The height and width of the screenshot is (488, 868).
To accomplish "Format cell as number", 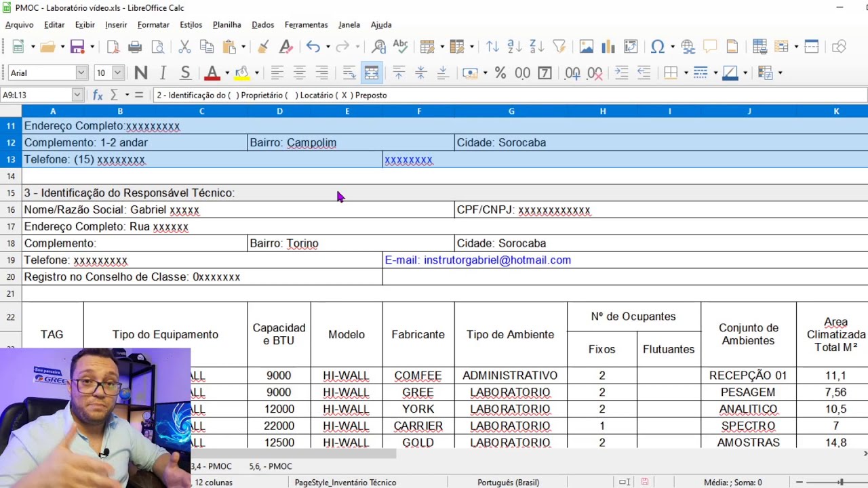I will coord(522,73).
